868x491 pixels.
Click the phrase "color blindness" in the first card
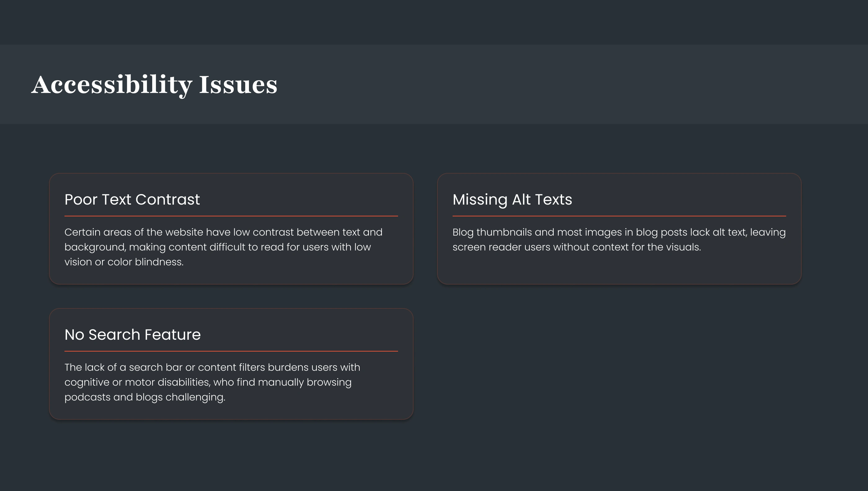point(145,262)
